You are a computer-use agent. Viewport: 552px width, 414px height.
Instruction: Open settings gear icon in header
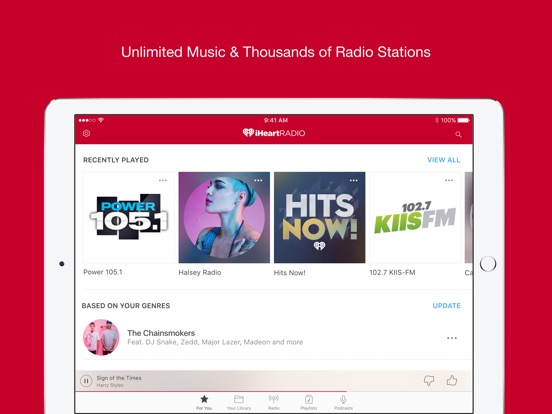[x=86, y=133]
